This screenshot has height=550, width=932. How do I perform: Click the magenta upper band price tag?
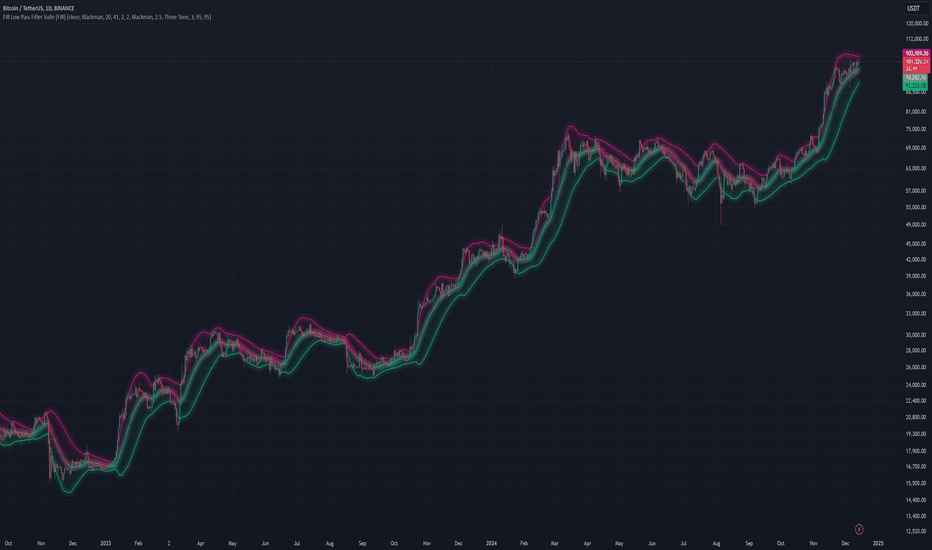(x=916, y=54)
